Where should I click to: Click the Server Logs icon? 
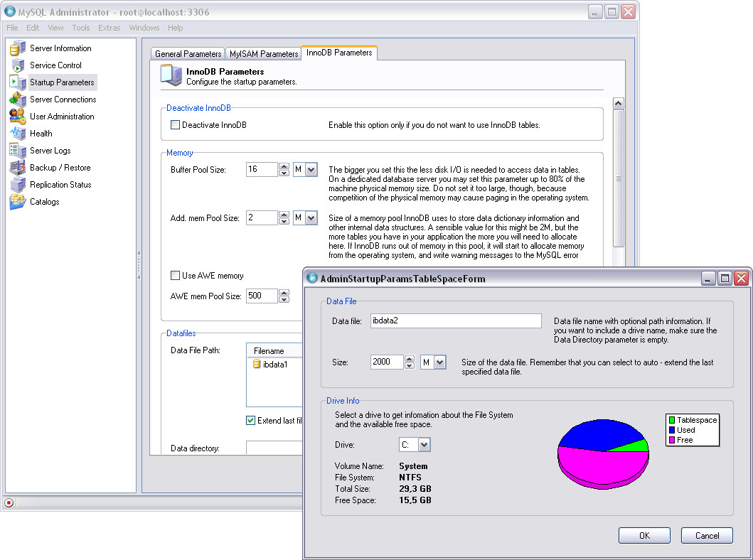[x=18, y=150]
